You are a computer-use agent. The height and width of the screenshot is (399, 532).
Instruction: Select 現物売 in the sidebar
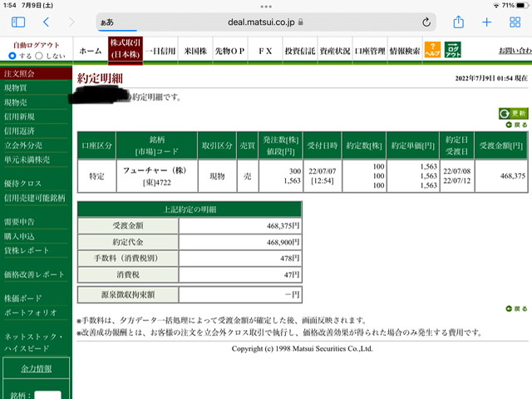click(x=16, y=102)
